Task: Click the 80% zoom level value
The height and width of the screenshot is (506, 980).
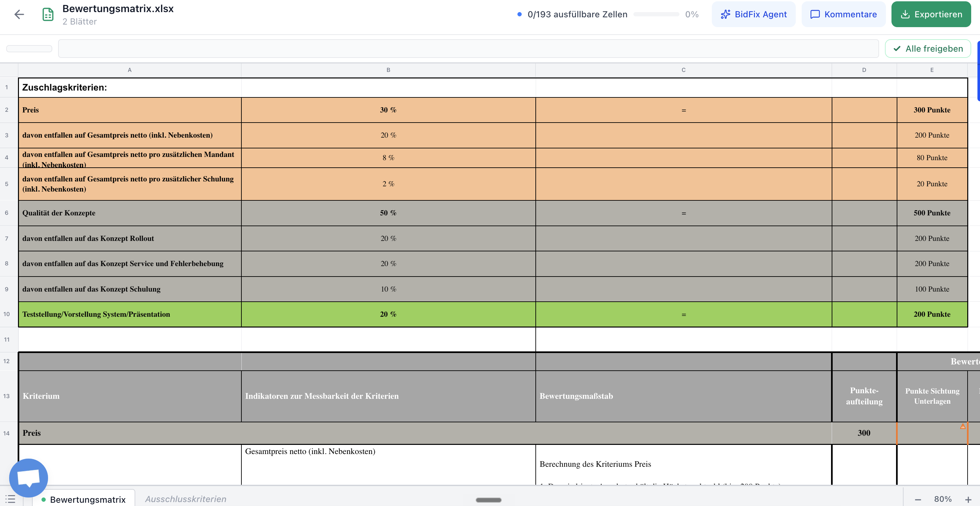Action: pyautogui.click(x=943, y=499)
